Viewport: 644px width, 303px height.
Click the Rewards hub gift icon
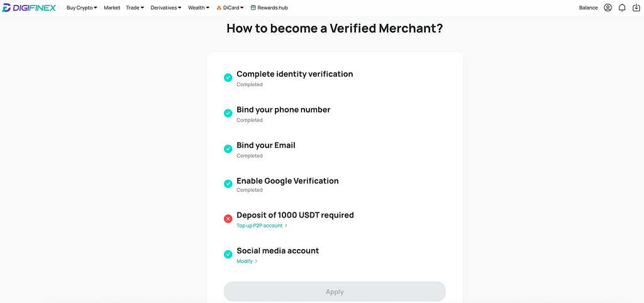point(253,8)
